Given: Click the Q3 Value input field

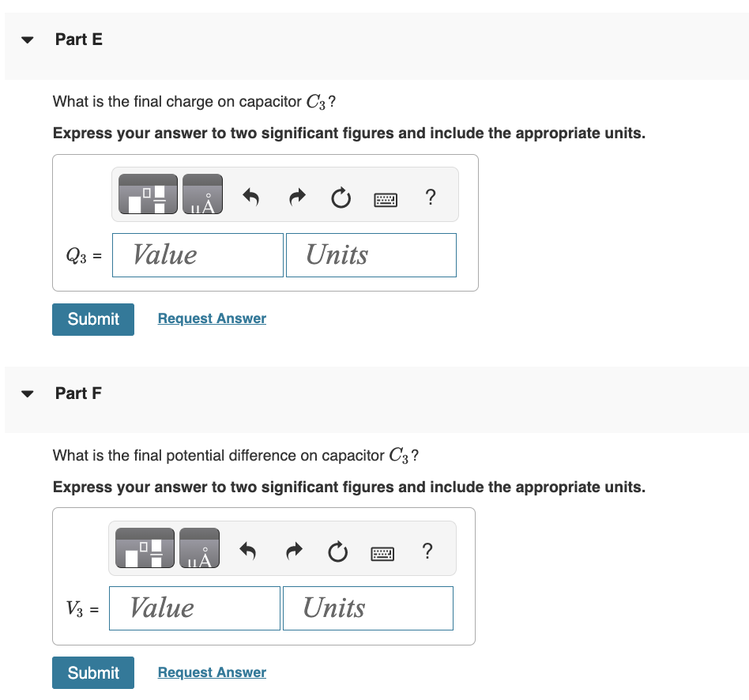Looking at the screenshot, I should coord(198,254).
